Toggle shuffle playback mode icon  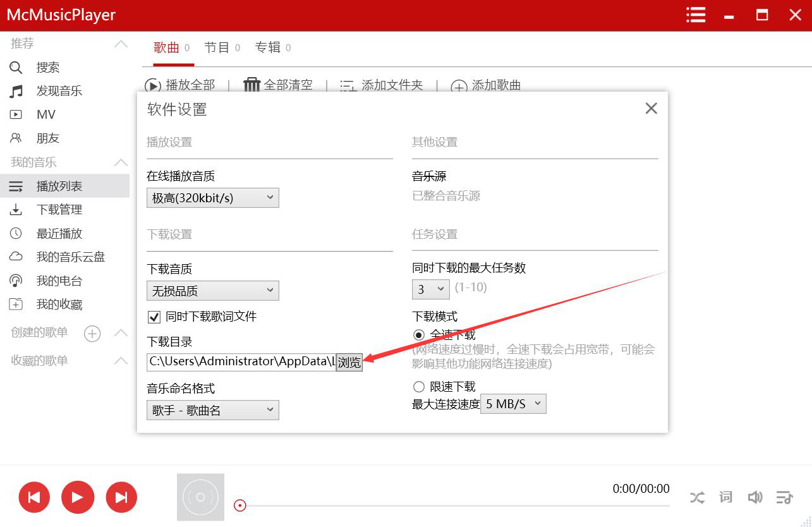pyautogui.click(x=697, y=497)
